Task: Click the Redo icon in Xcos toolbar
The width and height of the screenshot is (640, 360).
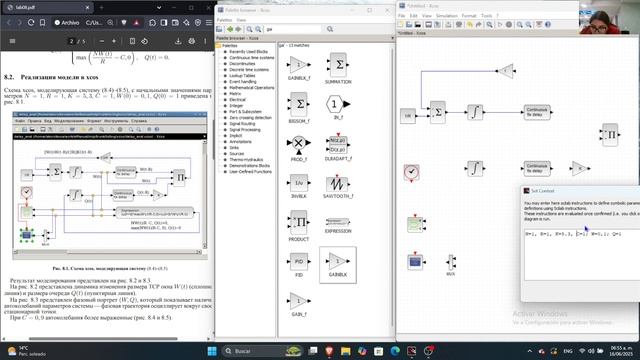Action: [479, 24]
